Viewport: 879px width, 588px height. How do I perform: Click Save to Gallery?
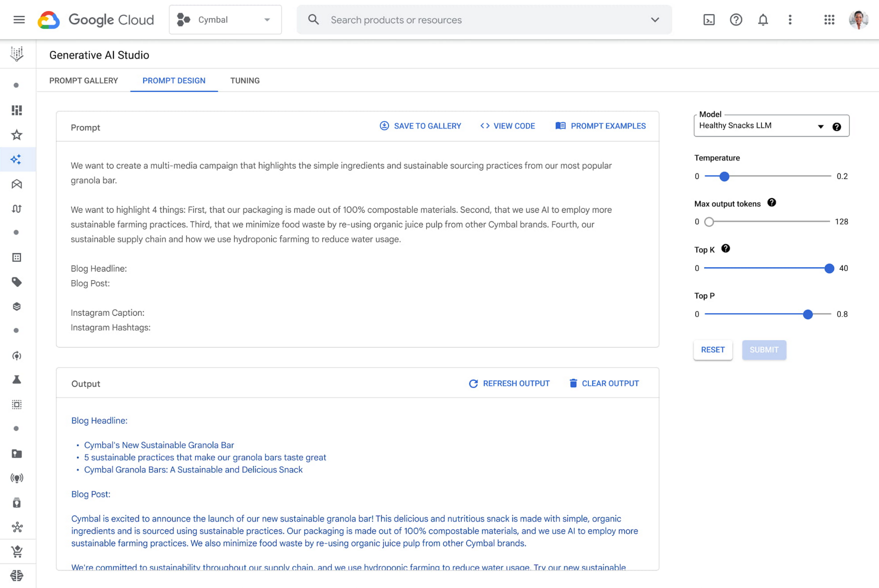click(x=421, y=126)
